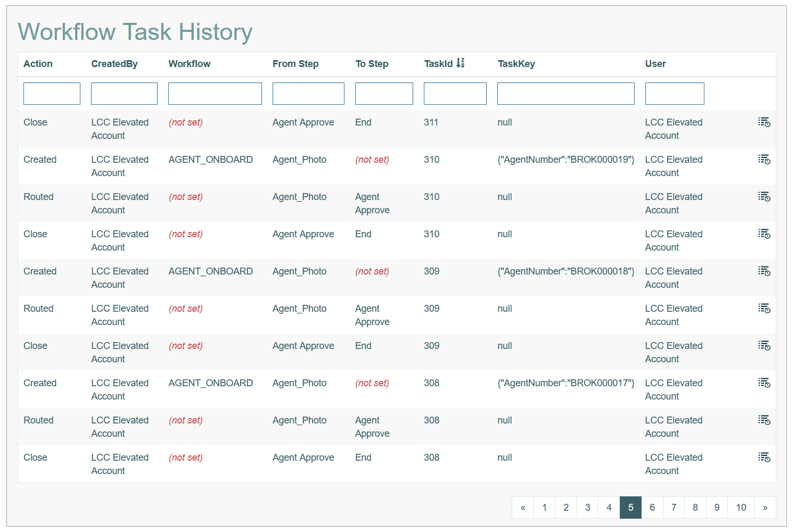Sort table by User column header

[x=655, y=64]
